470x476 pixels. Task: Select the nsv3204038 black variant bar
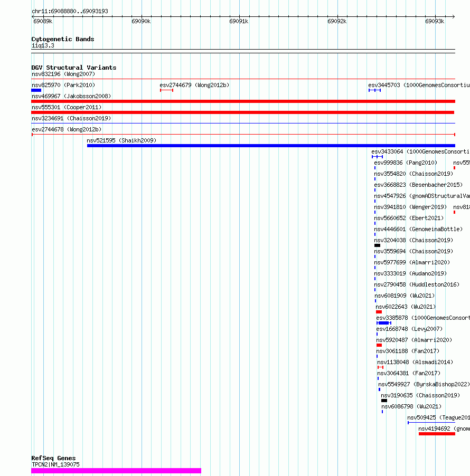[x=378, y=245]
